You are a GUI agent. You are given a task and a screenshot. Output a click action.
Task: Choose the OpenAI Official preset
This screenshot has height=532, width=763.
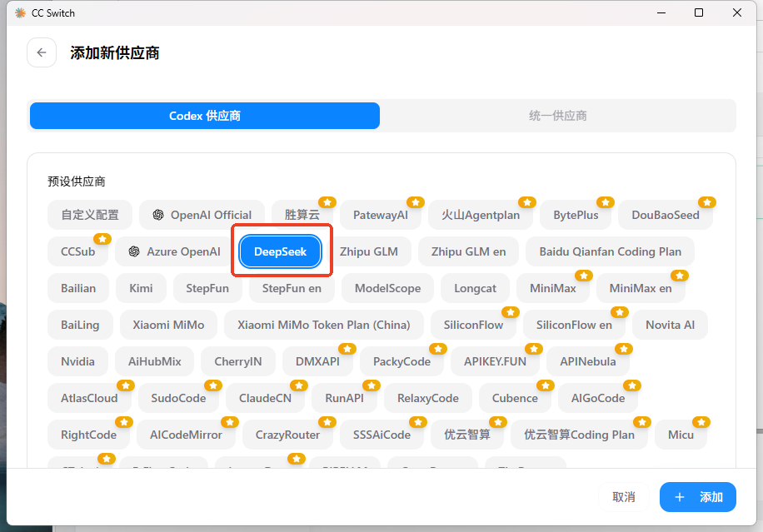(x=202, y=215)
